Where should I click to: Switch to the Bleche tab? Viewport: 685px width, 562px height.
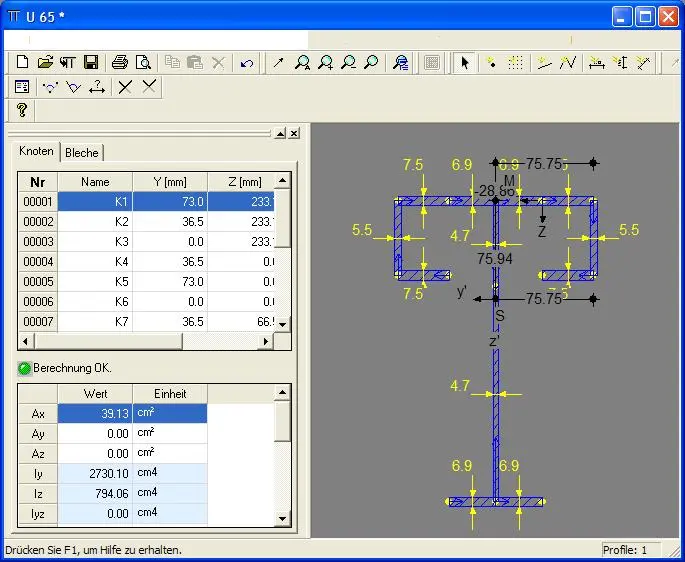(x=82, y=153)
